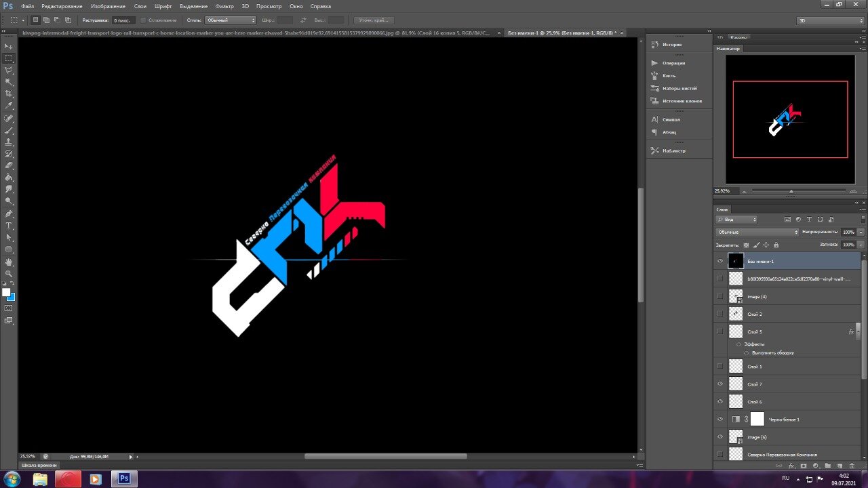This screenshot has width=868, height=488.
Task: Open the Заливка fill dropdown arrow
Action: [861, 245]
